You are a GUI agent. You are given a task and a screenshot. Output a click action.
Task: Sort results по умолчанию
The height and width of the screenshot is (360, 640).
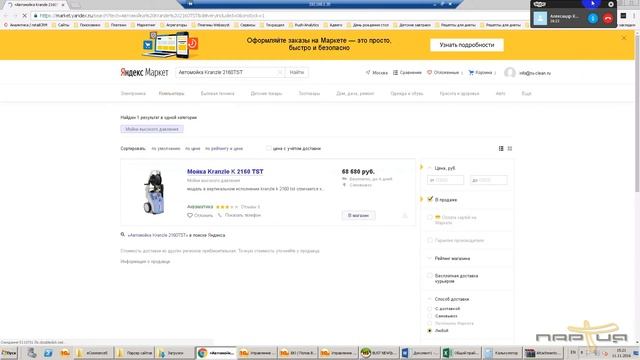point(166,149)
